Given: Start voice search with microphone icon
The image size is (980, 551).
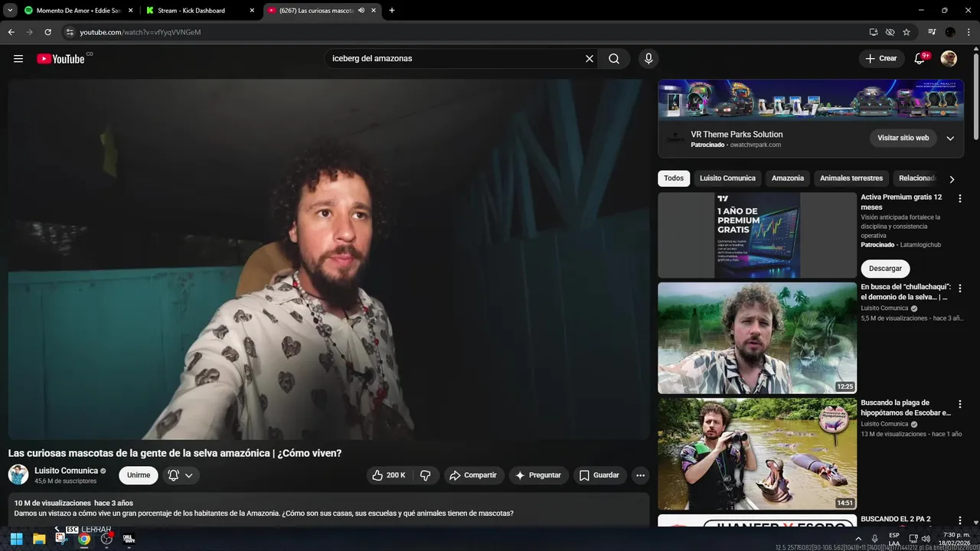Looking at the screenshot, I should pyautogui.click(x=648, y=58).
